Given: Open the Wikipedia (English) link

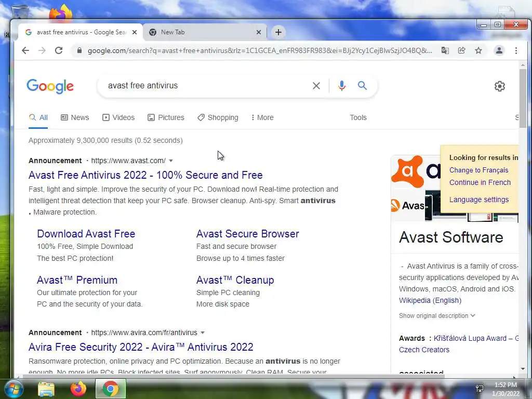Looking at the screenshot, I should click(x=430, y=300).
